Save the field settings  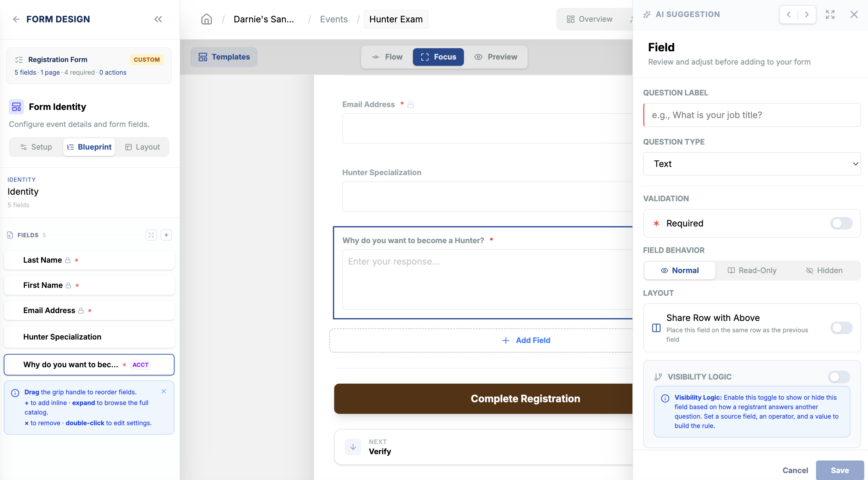click(x=840, y=470)
